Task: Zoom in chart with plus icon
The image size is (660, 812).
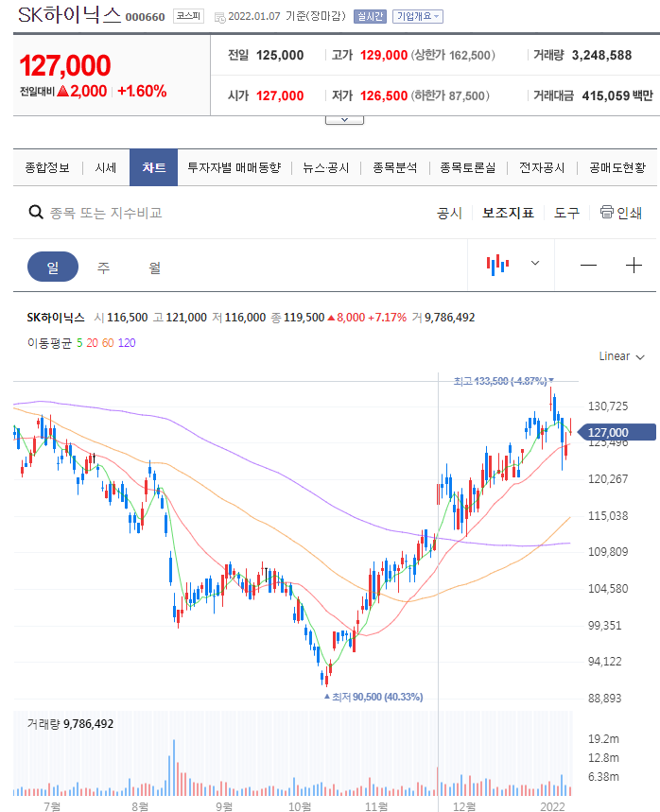Action: pos(634,265)
